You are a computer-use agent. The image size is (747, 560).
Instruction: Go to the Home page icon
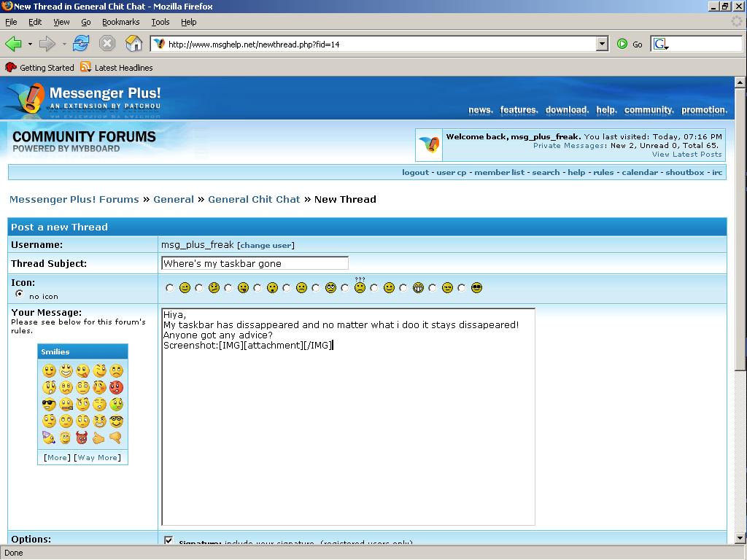click(x=133, y=44)
